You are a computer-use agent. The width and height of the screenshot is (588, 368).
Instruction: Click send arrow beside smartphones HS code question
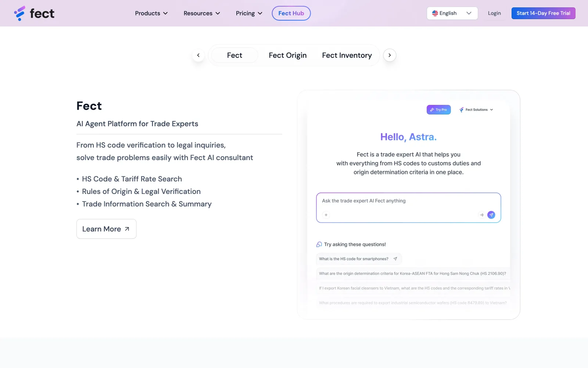395,259
